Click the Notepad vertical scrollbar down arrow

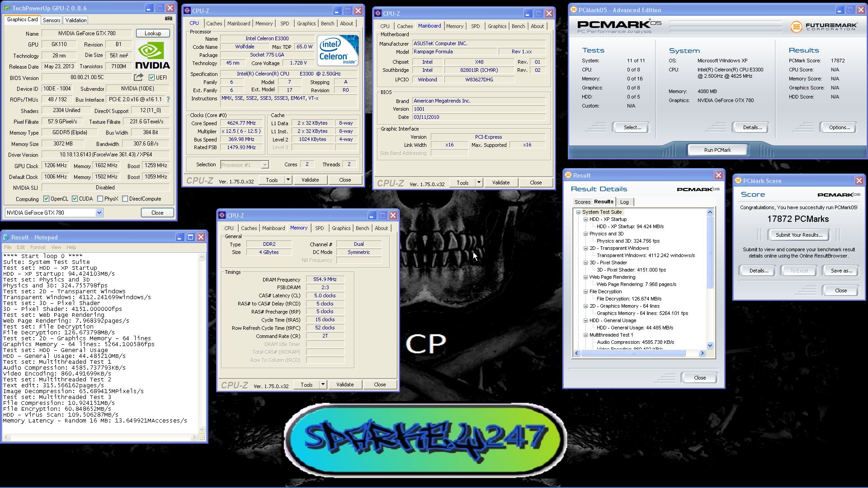pos(202,429)
